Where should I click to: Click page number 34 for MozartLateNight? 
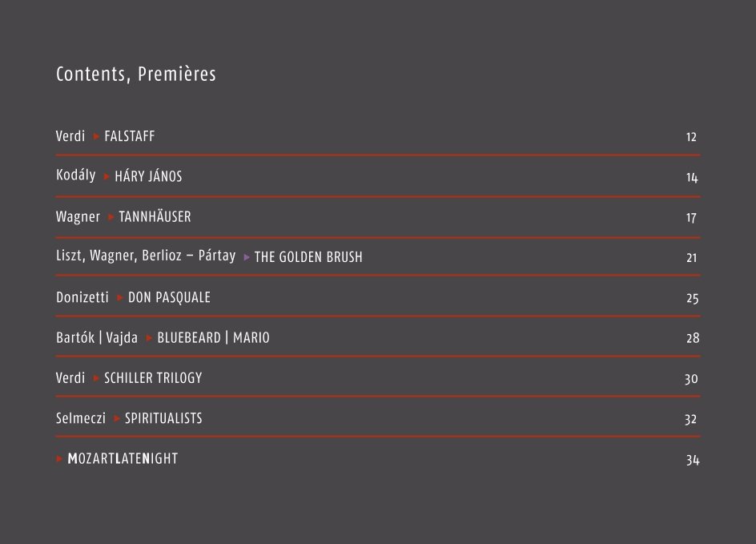(693, 460)
